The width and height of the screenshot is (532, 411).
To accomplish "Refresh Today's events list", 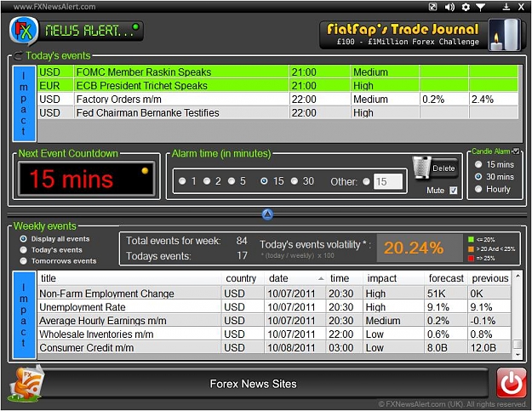I will click(18, 55).
